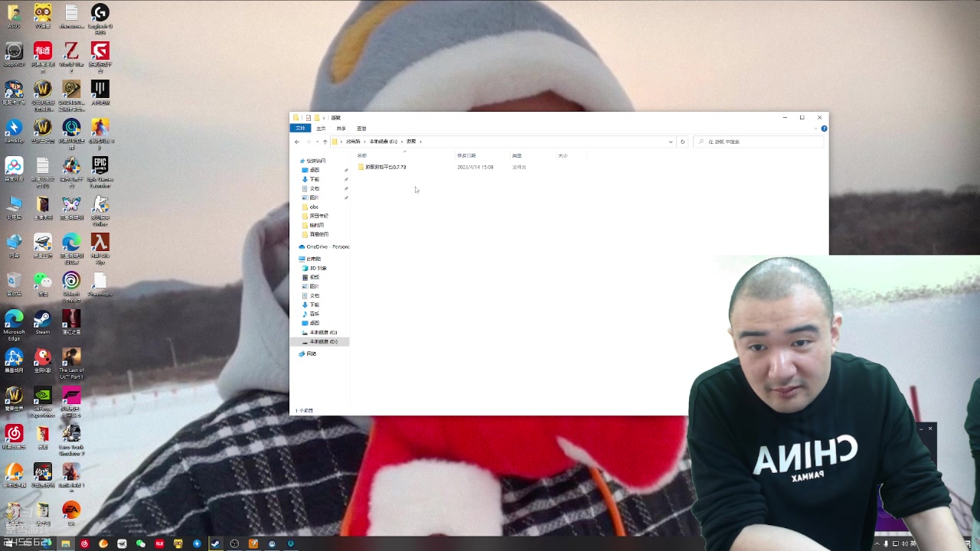Screen dimensions: 980x551
Task: Open the Steam desktop shortcut
Action: 42,322
